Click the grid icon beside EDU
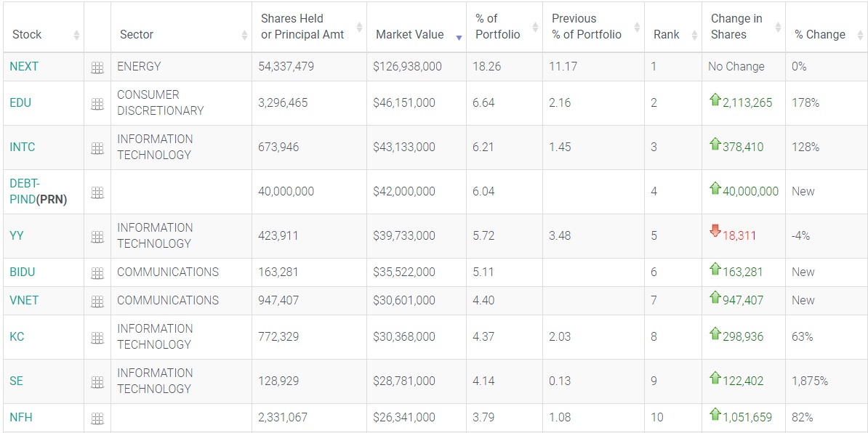 [x=97, y=104]
